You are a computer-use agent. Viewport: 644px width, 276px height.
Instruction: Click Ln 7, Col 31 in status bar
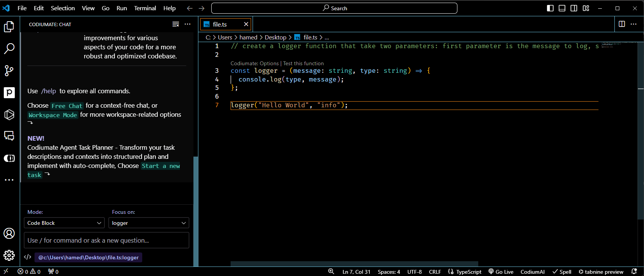[x=356, y=271]
